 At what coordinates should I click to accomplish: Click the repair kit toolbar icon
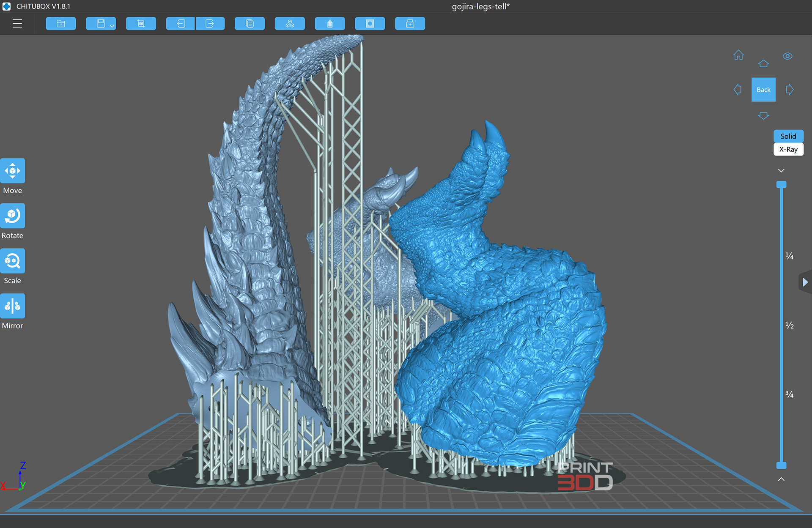click(x=410, y=24)
